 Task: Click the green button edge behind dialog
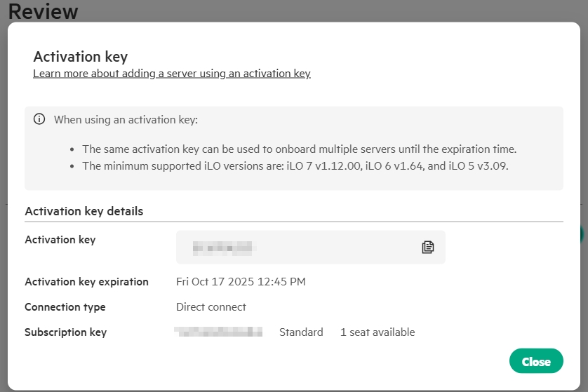(582, 234)
